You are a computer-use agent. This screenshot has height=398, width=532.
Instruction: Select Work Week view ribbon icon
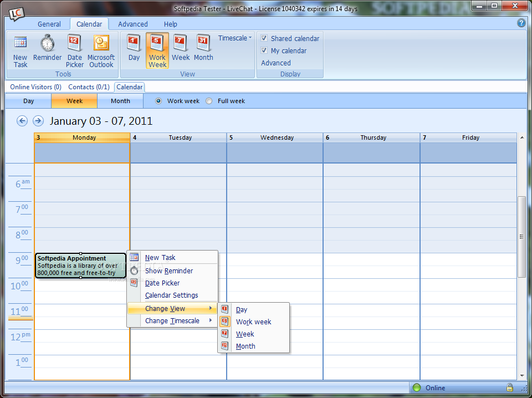tap(157, 51)
